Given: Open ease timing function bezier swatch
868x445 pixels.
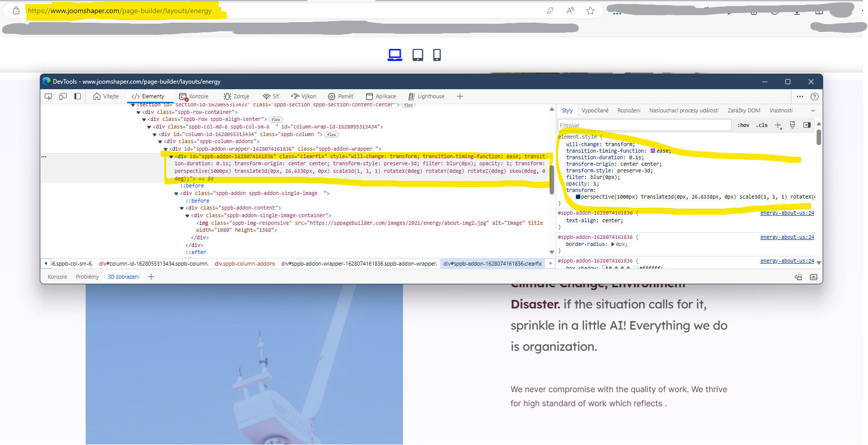Looking at the screenshot, I should point(653,151).
